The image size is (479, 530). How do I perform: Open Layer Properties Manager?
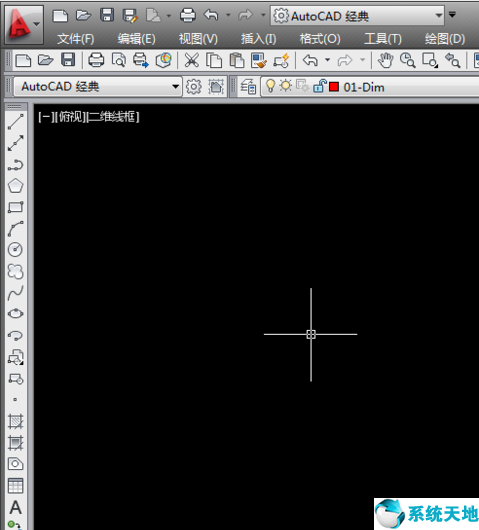pyautogui.click(x=248, y=87)
